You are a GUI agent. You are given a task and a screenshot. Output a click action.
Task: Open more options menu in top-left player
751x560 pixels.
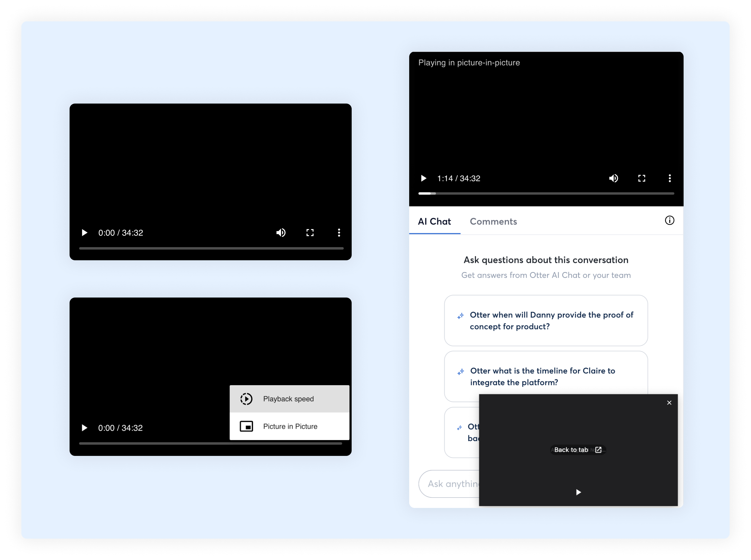[339, 233]
